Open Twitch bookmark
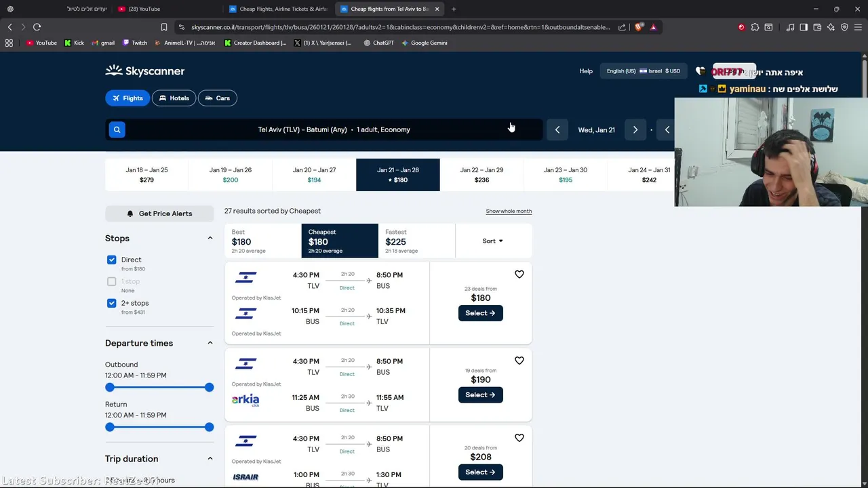This screenshot has width=868, height=488. [135, 43]
